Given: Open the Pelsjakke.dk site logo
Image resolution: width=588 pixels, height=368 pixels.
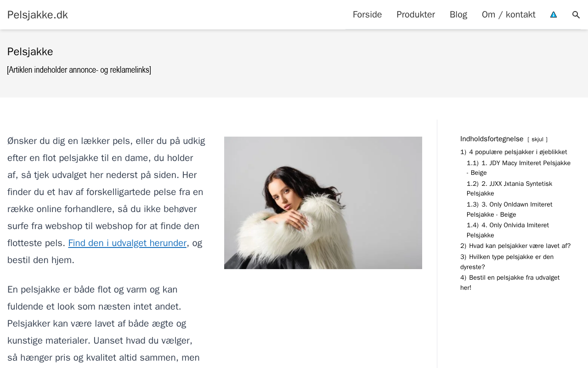Looking at the screenshot, I should 38,15.
